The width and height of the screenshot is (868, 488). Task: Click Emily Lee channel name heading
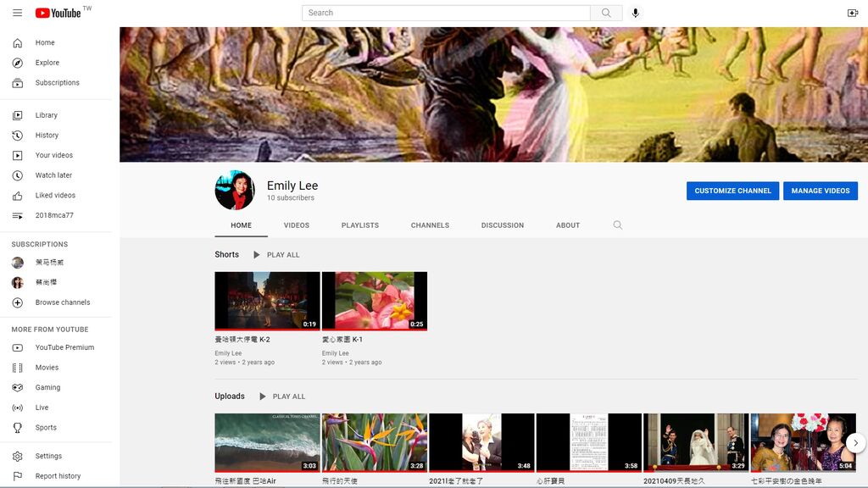pyautogui.click(x=292, y=186)
